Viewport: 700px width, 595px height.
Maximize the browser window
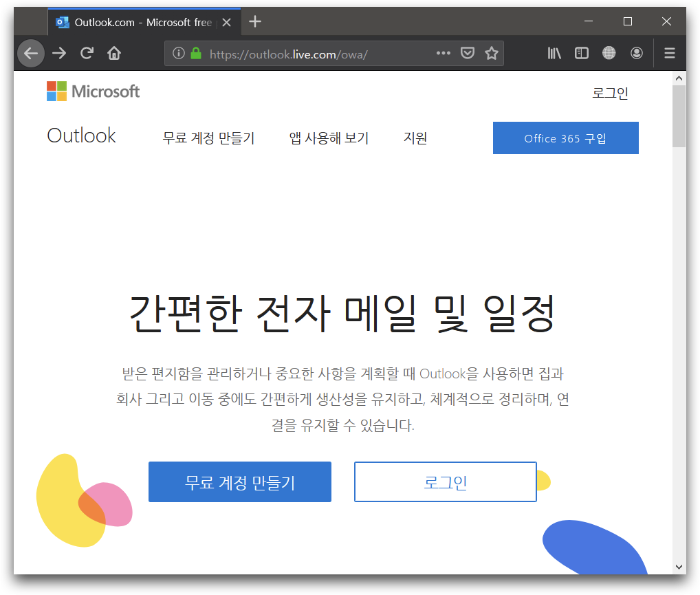[x=628, y=21]
